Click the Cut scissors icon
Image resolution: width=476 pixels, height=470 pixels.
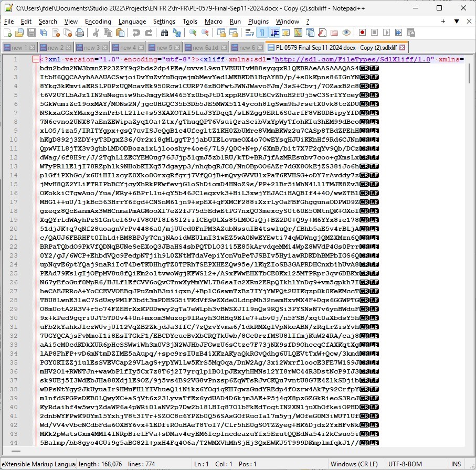tap(96, 33)
